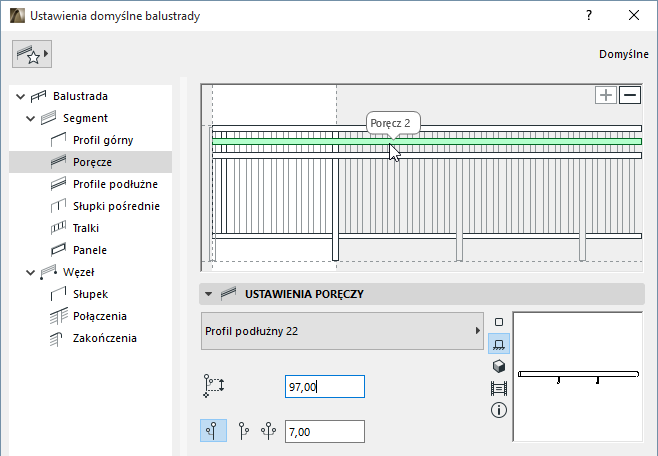Select the green highlighted Poręcz 2 rail

pos(427,141)
